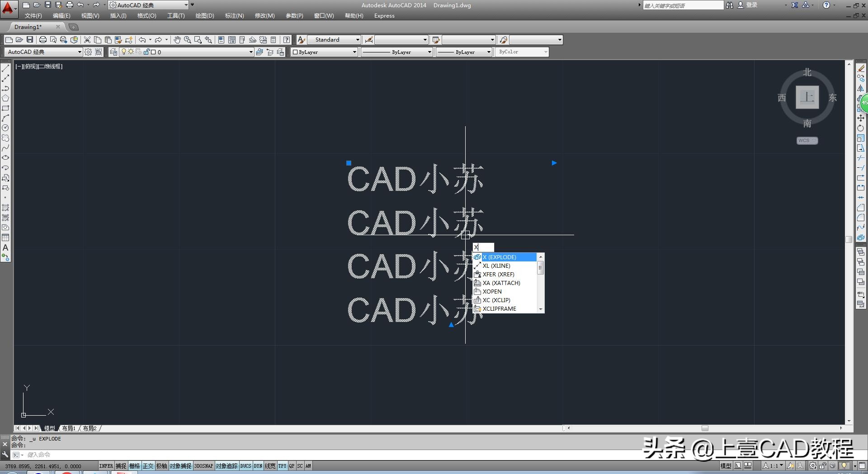Open the Standard text style dropdown
Screen dimensions: 868x474
[334, 40]
